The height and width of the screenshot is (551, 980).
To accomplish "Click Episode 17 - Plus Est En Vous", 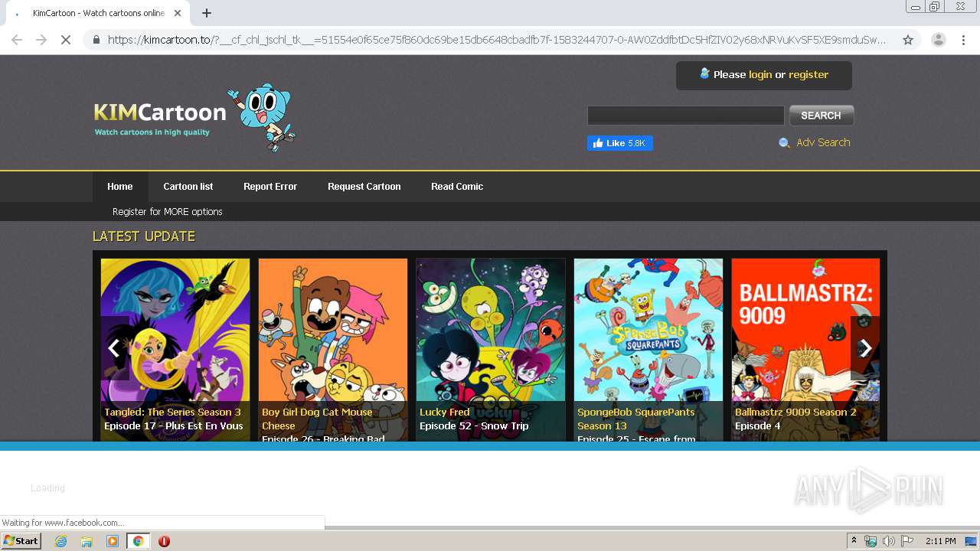I will (x=174, y=425).
